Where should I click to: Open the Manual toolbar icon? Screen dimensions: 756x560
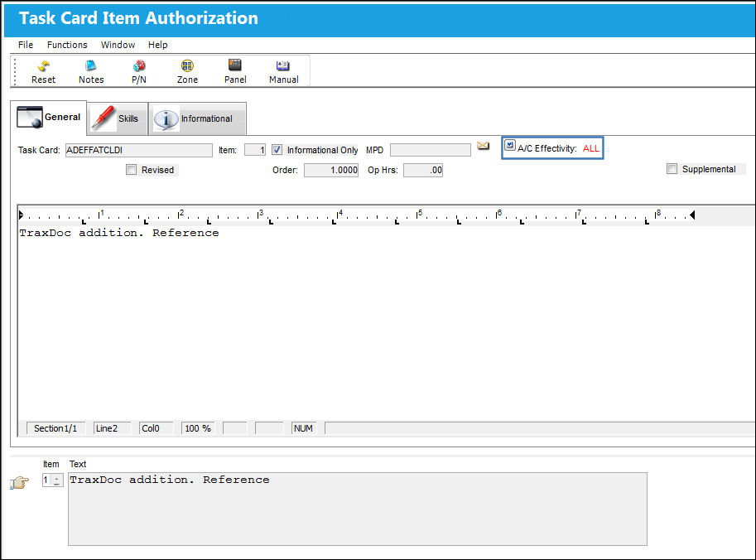283,71
